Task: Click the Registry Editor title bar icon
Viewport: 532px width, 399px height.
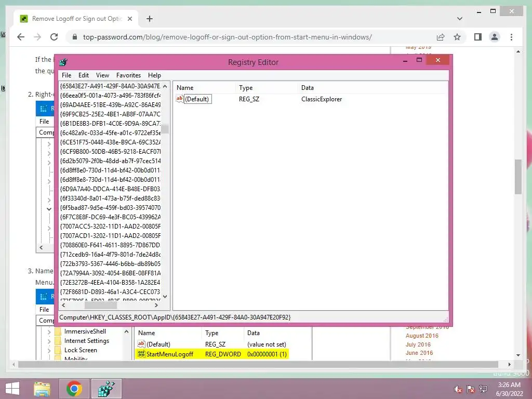Action: (63, 62)
